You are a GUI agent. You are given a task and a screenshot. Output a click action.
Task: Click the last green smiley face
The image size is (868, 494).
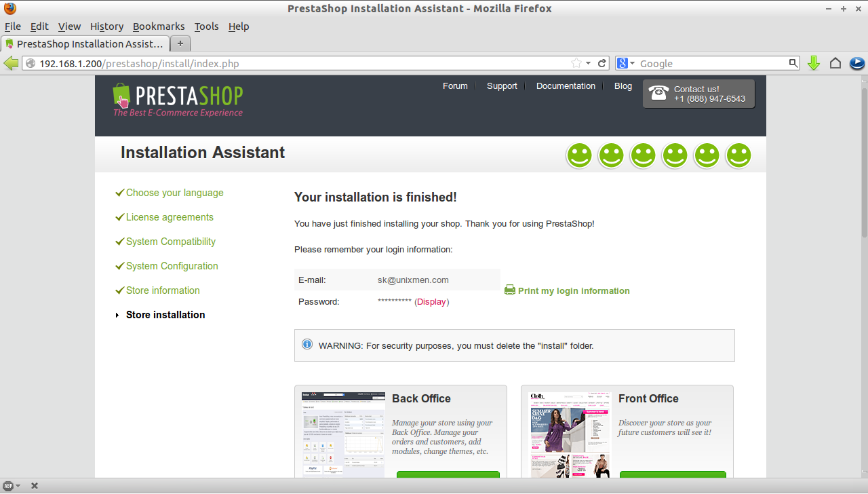pos(738,155)
